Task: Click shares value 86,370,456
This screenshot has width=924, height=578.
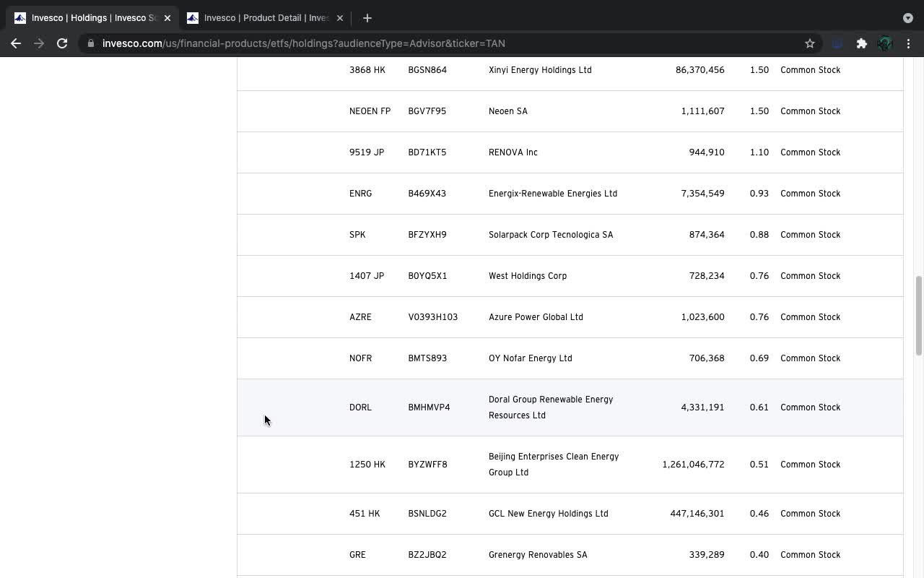Action: (x=700, y=70)
